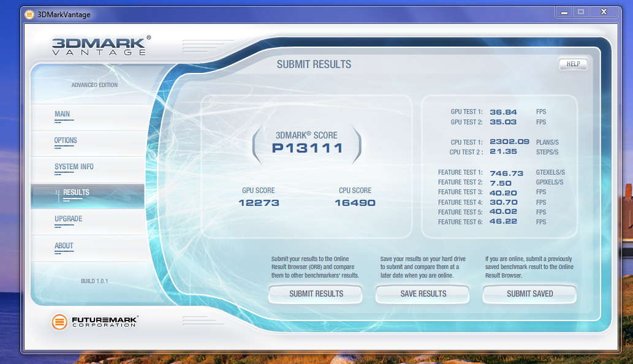Click CPU Test 1 value 2302.09
Viewport: 633px width, 364px height.
tap(509, 142)
